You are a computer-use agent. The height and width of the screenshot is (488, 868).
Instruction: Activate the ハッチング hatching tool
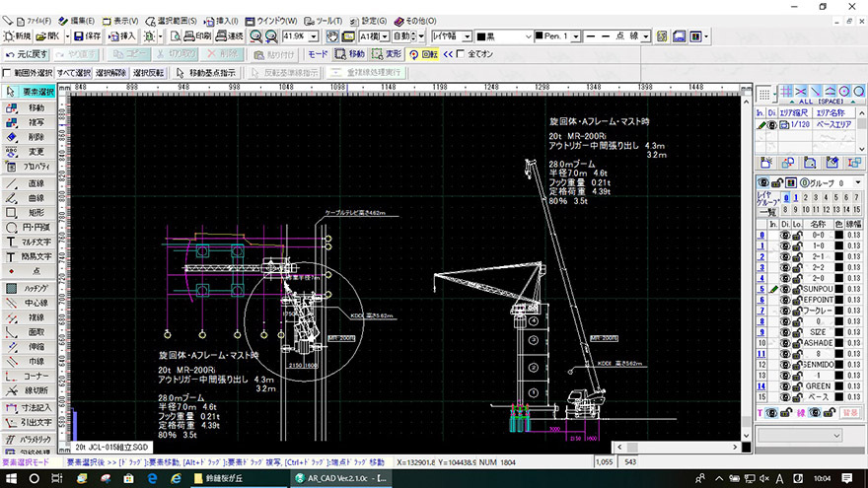pyautogui.click(x=29, y=288)
